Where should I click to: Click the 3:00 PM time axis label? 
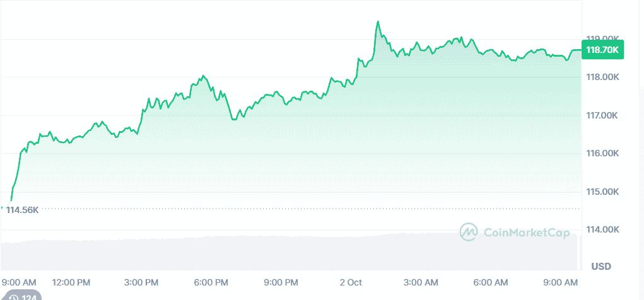click(x=141, y=282)
